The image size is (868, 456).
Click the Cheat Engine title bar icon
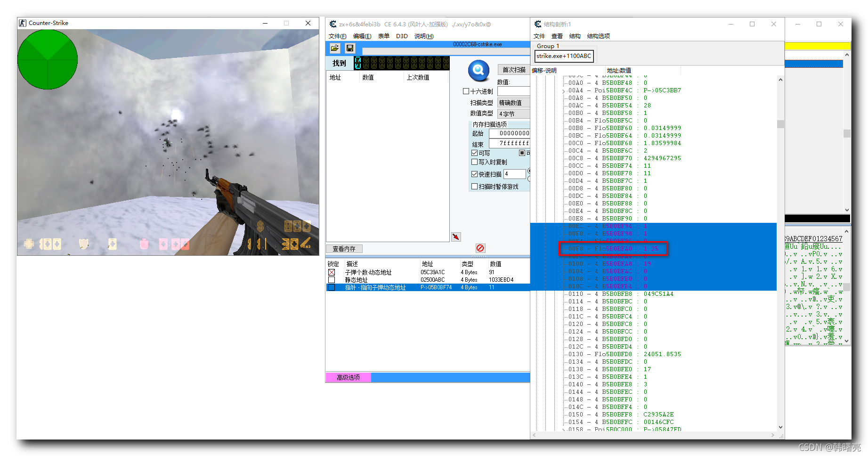(333, 24)
